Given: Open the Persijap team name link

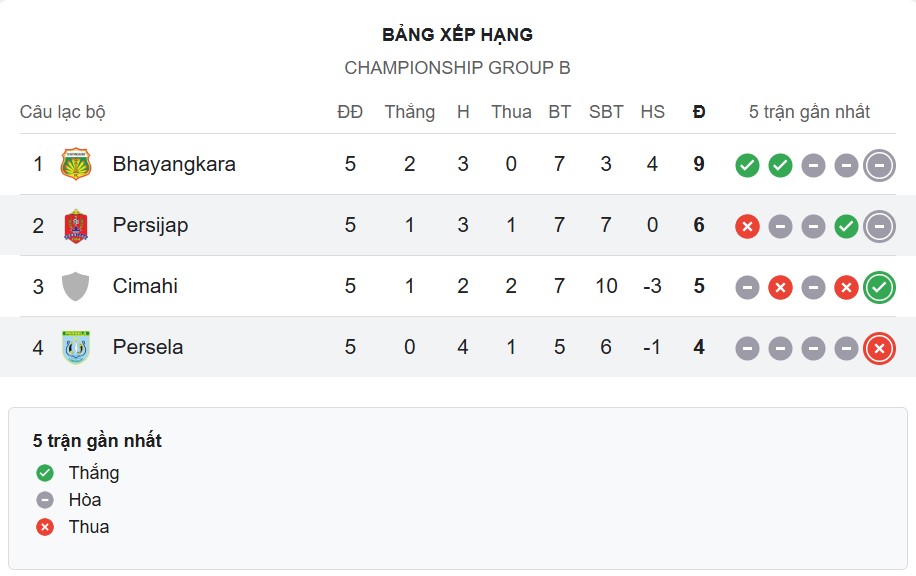Looking at the screenshot, I should [x=150, y=226].
